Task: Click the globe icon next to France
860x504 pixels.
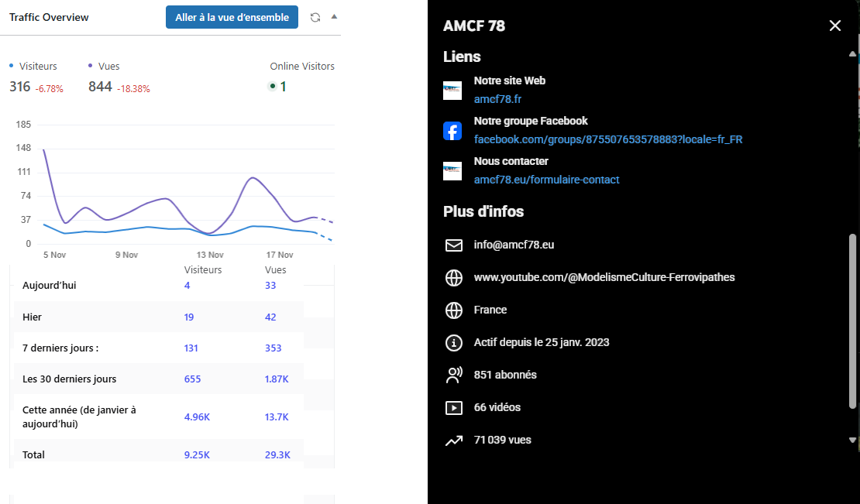Action: coord(453,310)
